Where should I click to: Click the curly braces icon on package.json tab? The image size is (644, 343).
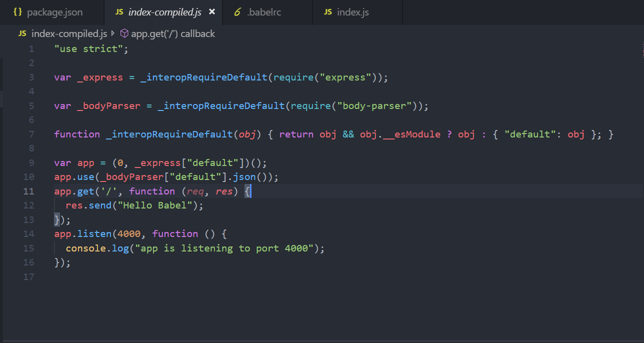pos(18,12)
